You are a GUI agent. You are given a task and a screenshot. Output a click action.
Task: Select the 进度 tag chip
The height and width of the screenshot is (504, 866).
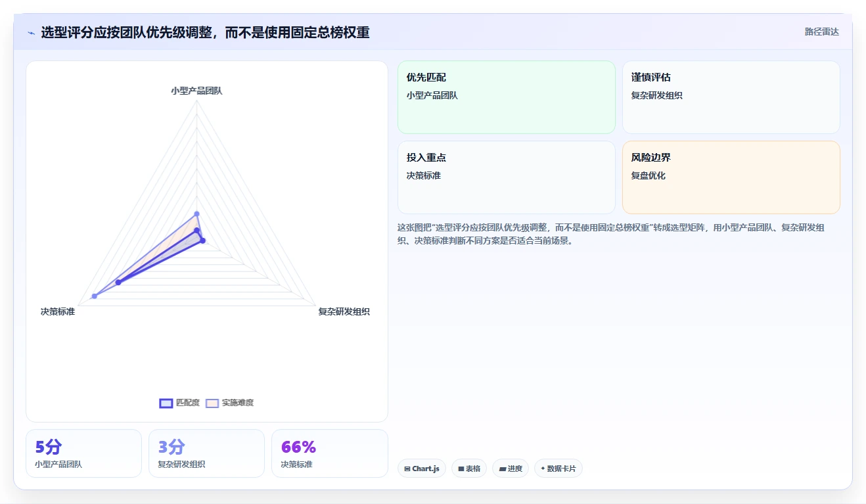pyautogui.click(x=511, y=469)
